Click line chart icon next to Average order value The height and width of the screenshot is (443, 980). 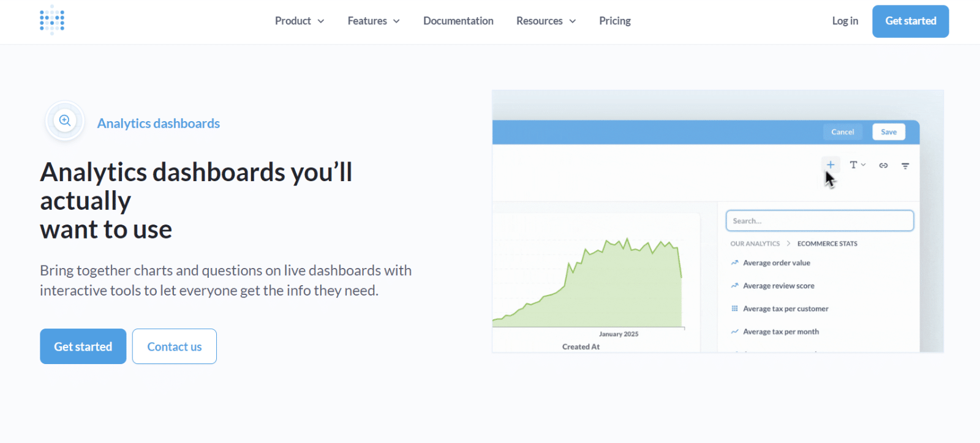pyautogui.click(x=734, y=262)
